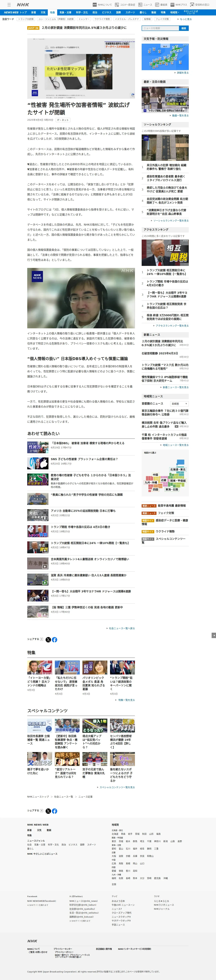Click the footer NHK logo

tap(32, 941)
